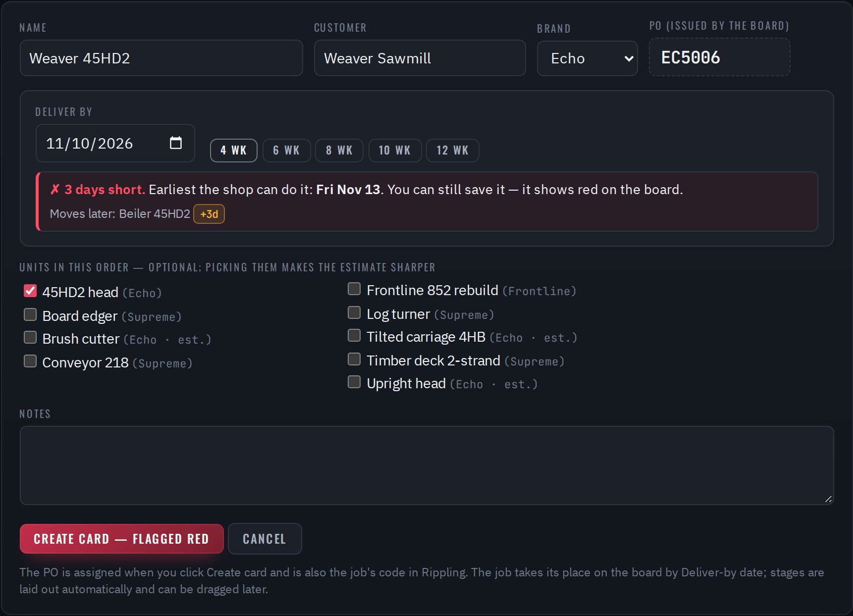
Task: Click the PO code EC5006
Action: (x=719, y=57)
